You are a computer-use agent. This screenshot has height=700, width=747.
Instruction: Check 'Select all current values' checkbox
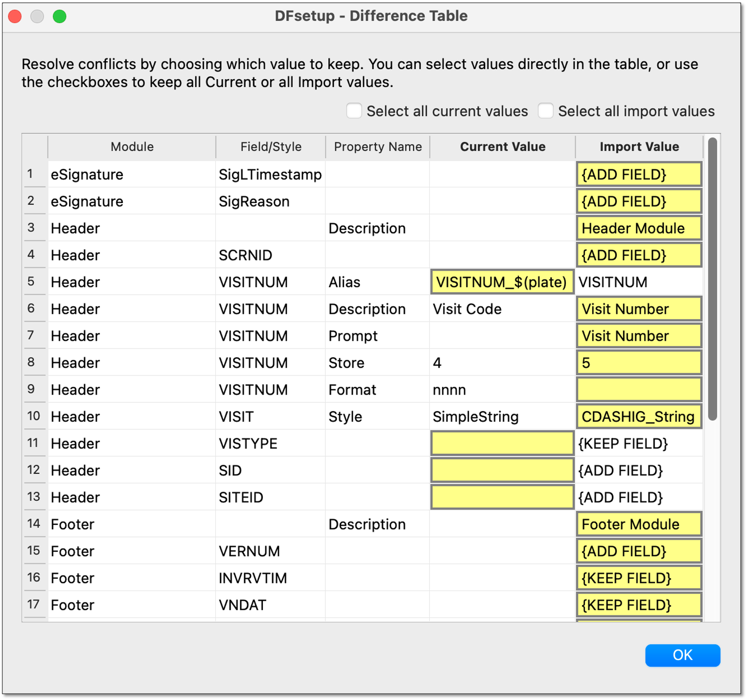(354, 111)
